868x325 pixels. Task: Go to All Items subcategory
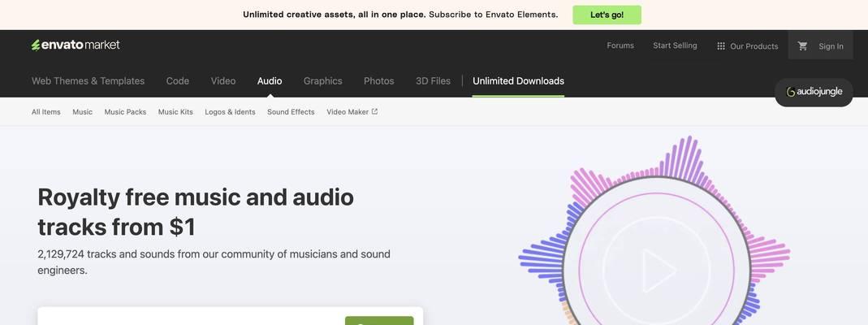coord(46,112)
